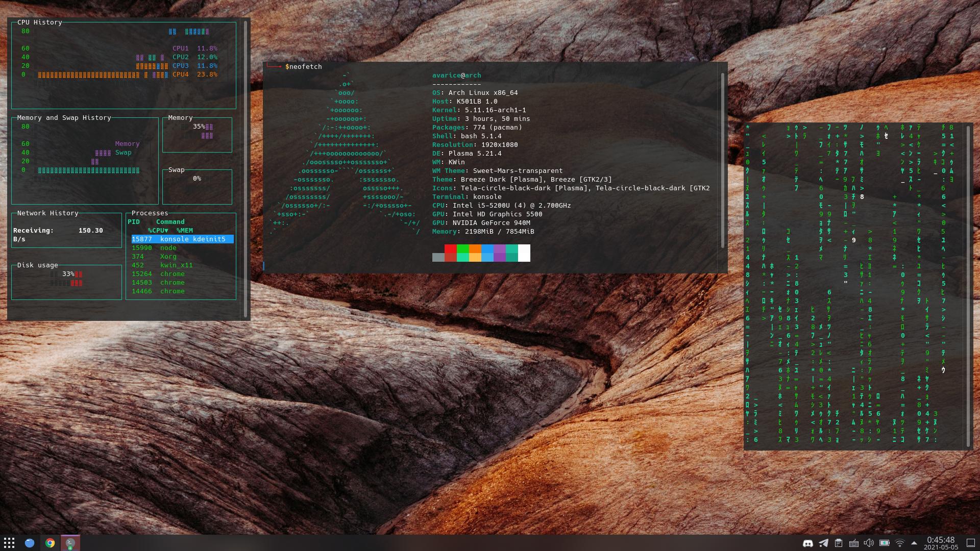Viewport: 980px width, 551px height.
Task: Open the Wi-Fi networks tray icon
Action: pyautogui.click(x=900, y=543)
